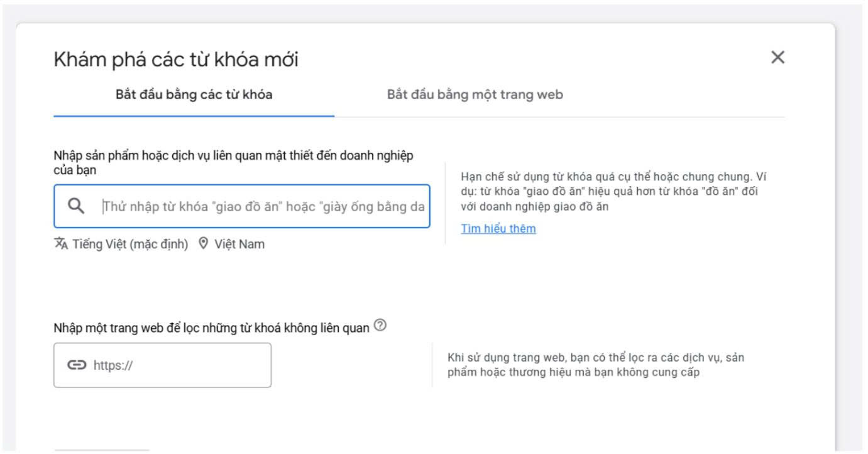The height and width of the screenshot is (454, 868).
Task: Click the search magnifier icon in the keyword field
Action: 77,206
